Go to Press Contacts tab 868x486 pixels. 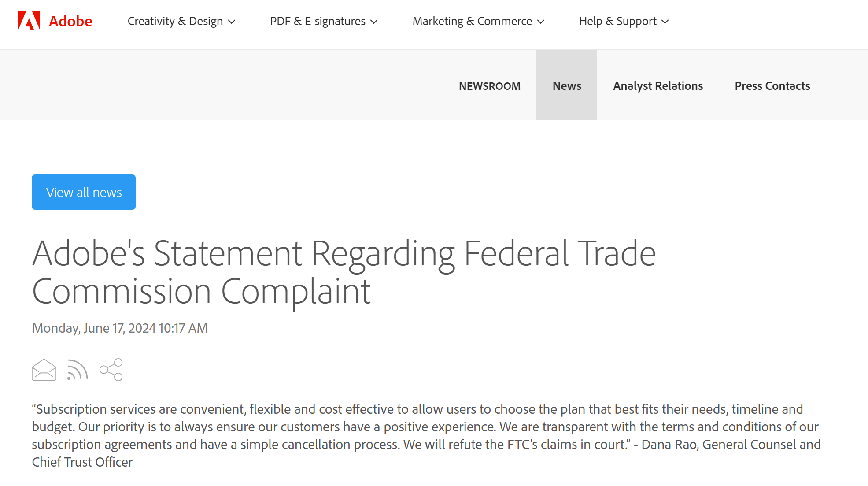(772, 85)
